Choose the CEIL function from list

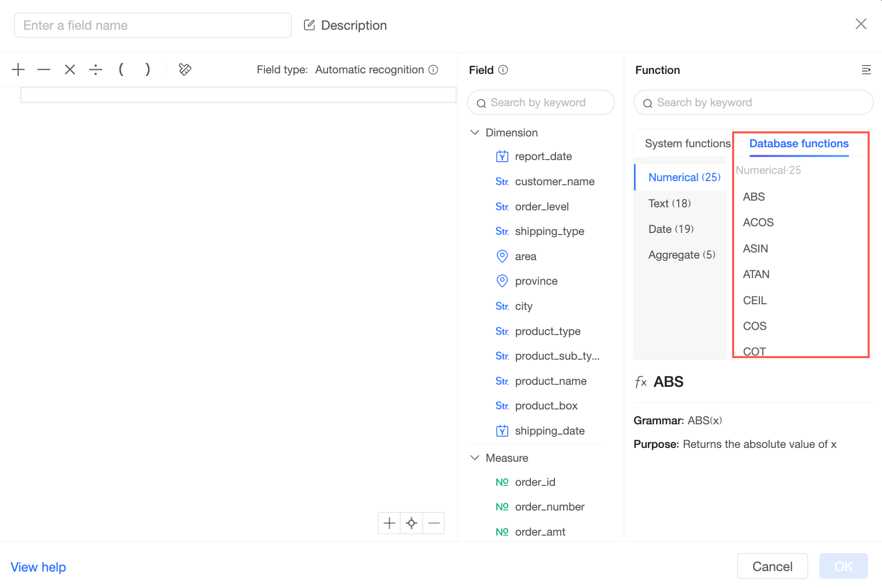pyautogui.click(x=755, y=301)
